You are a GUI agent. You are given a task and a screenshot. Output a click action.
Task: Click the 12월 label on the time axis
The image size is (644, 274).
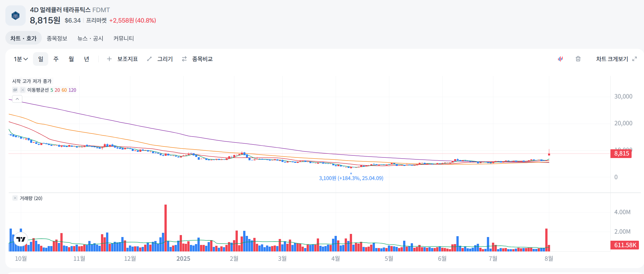point(130,258)
